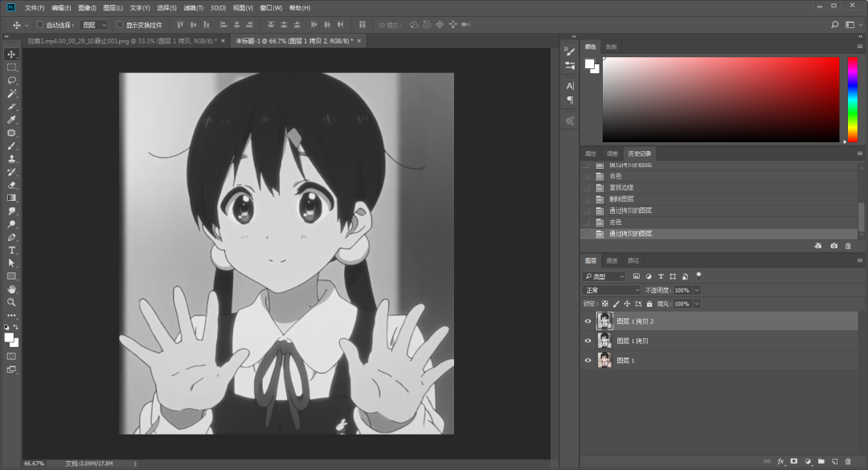
Task: Switch to 通道 channels tab
Action: pyautogui.click(x=612, y=261)
